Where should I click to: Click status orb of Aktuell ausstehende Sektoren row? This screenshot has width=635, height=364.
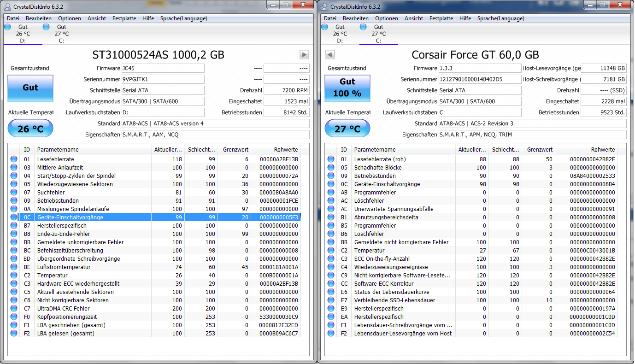[14, 292]
